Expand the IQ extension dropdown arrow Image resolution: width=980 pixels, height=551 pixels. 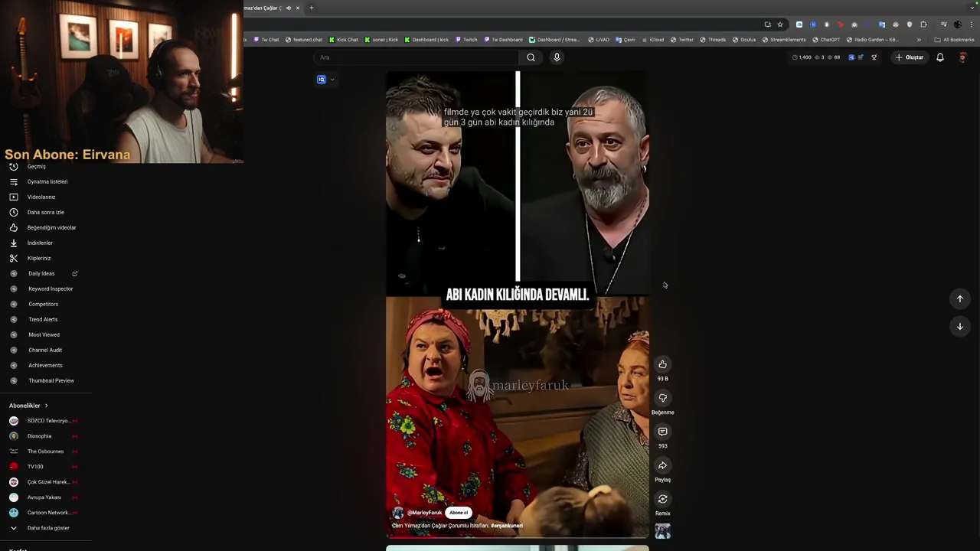pyautogui.click(x=332, y=80)
